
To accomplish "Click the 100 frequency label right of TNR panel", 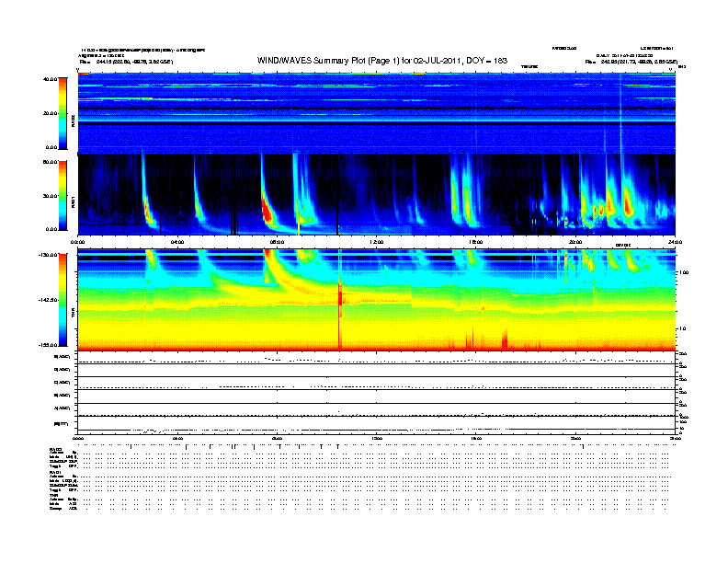I will click(x=684, y=272).
